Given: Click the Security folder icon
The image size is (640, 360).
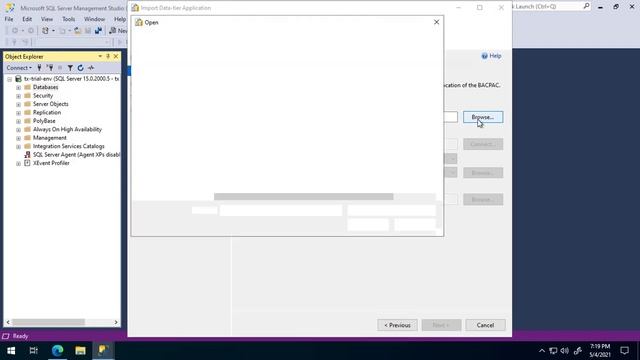Looking at the screenshot, I should [27, 96].
